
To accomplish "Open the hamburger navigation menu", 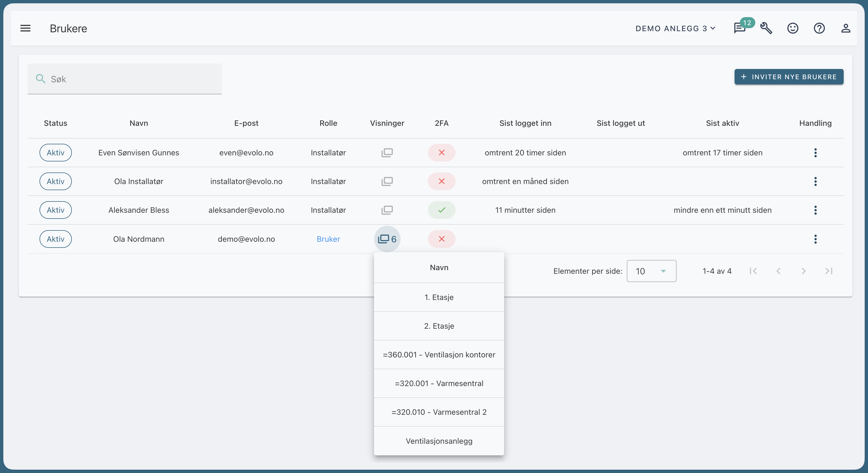I will click(25, 28).
